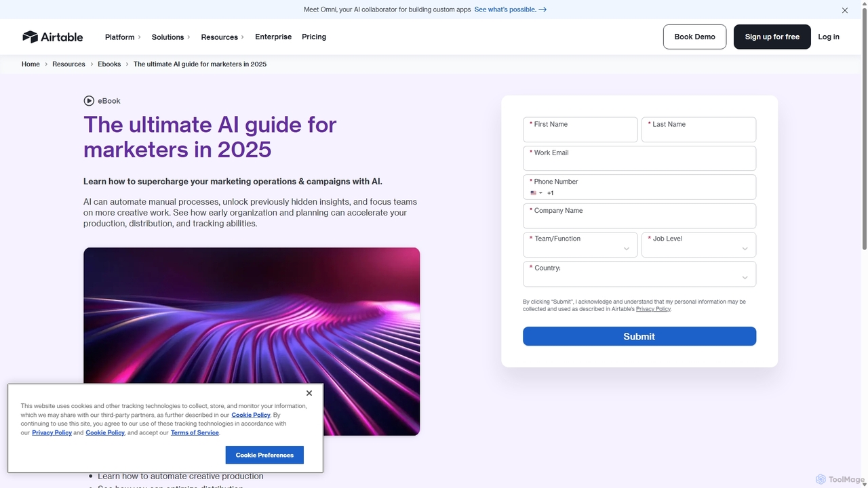Submit the ebook form
The width and height of the screenshot is (868, 488).
[x=639, y=336]
